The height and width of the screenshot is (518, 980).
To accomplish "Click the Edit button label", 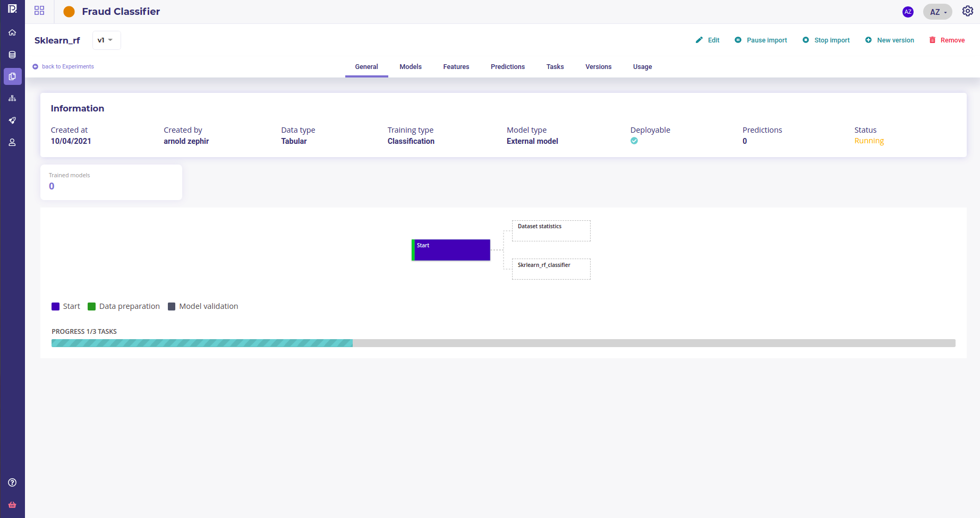I will [713, 40].
